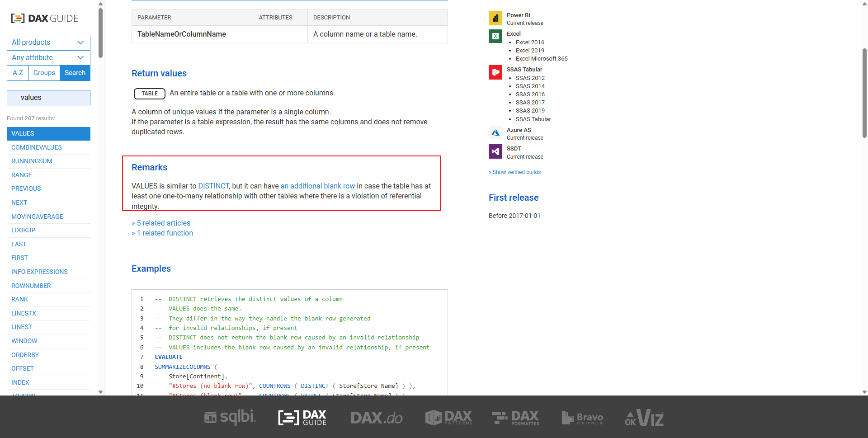Screen dimensions: 868x438
Task: Open PREVIOUS function from results
Action: click(x=48, y=189)
